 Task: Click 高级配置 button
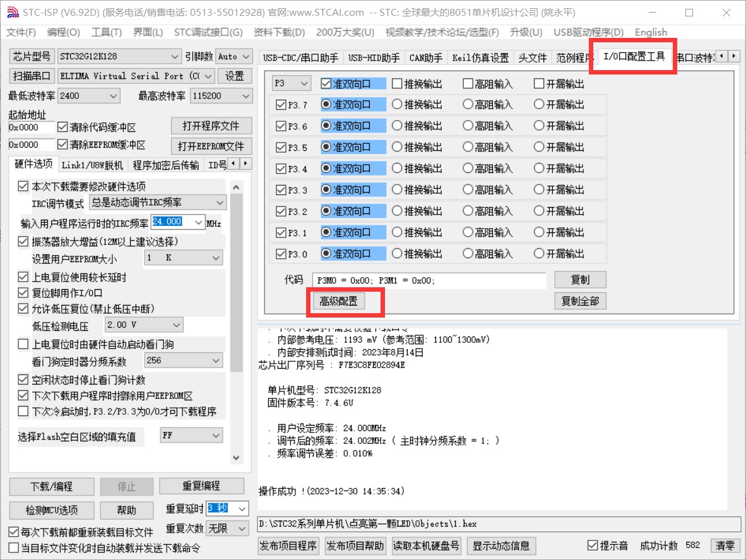coord(338,301)
